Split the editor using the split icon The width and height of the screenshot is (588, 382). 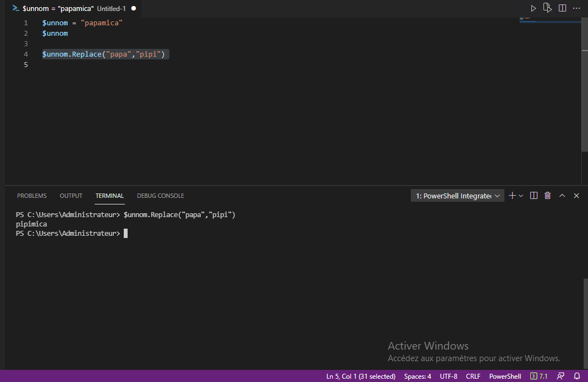(x=562, y=8)
